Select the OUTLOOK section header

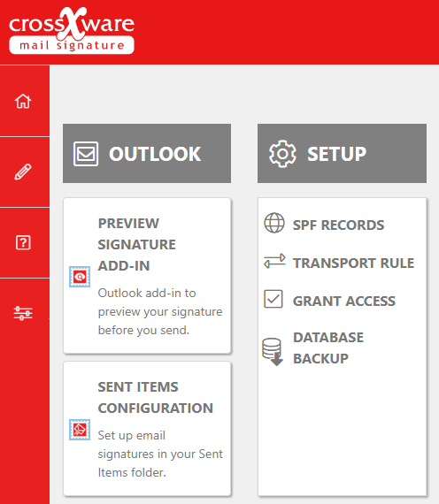147,153
